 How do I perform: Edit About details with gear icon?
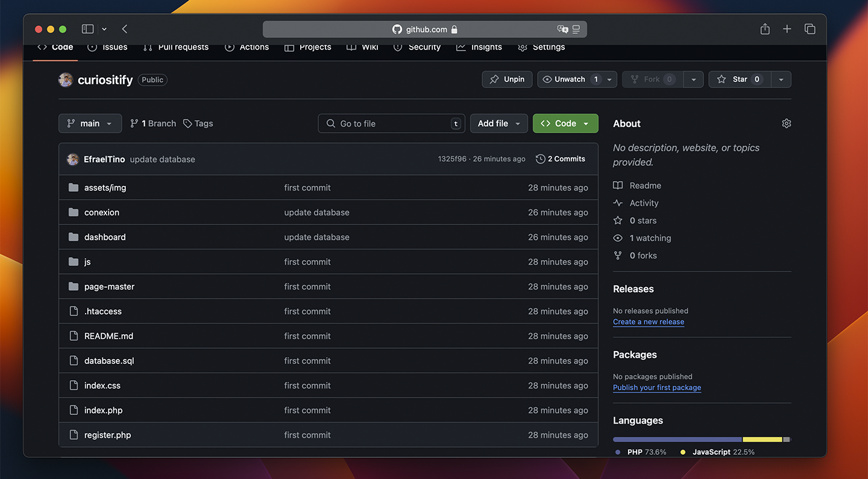(x=787, y=123)
